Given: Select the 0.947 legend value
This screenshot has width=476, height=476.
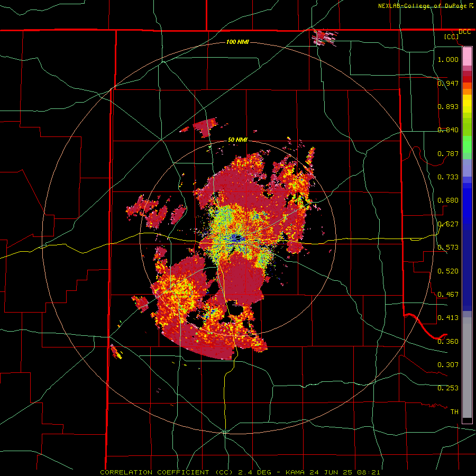Looking at the screenshot, I should pos(448,83).
